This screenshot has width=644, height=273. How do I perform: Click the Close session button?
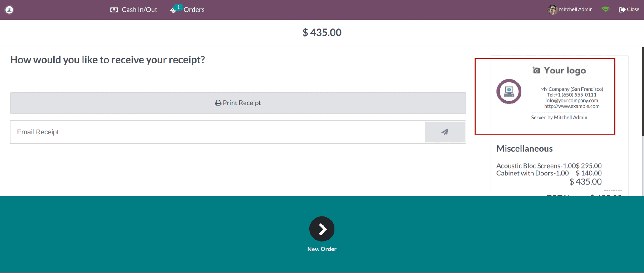(629, 9)
